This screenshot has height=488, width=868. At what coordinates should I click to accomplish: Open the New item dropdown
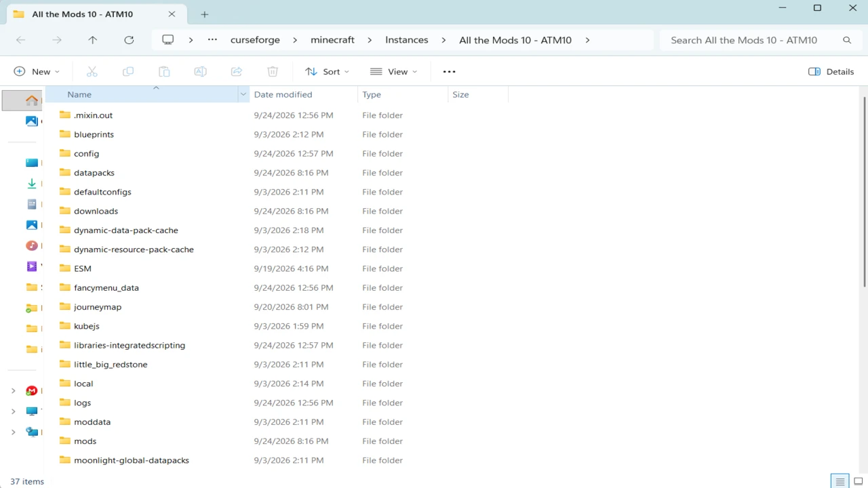pyautogui.click(x=37, y=71)
